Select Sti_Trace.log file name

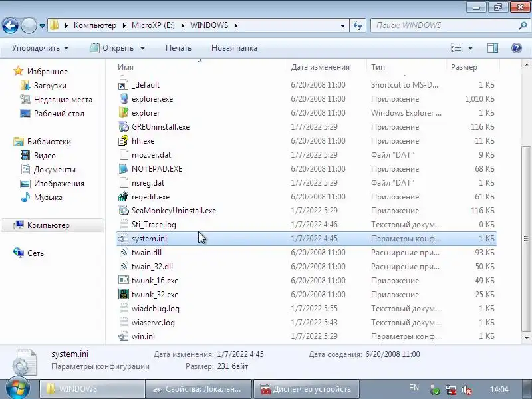tap(154, 225)
